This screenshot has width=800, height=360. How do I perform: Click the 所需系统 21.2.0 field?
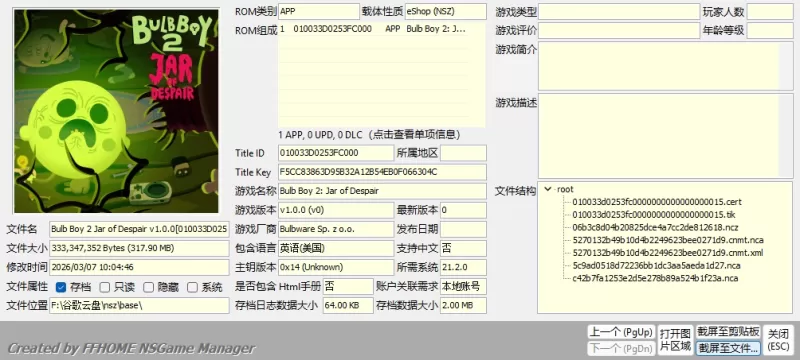[x=463, y=267]
